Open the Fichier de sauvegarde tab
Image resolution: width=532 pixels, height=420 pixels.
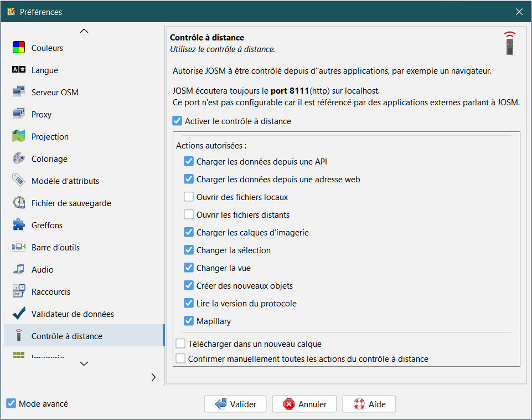coord(71,203)
